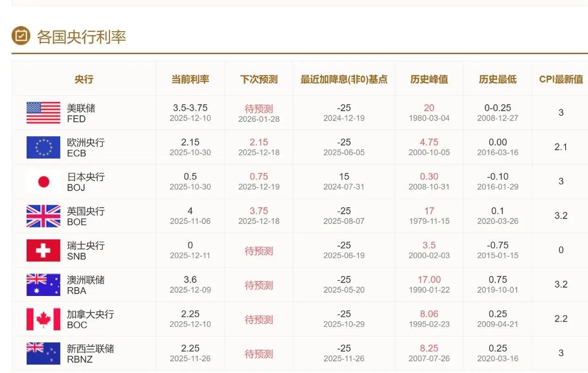The height and width of the screenshot is (373, 588).
Task: Click the 历史峰值 column header
Action: (x=429, y=79)
